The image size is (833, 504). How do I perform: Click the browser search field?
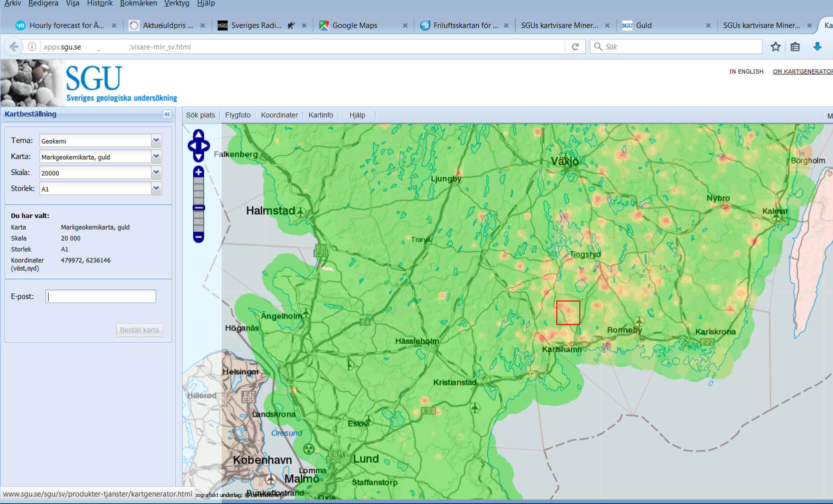pyautogui.click(x=675, y=46)
